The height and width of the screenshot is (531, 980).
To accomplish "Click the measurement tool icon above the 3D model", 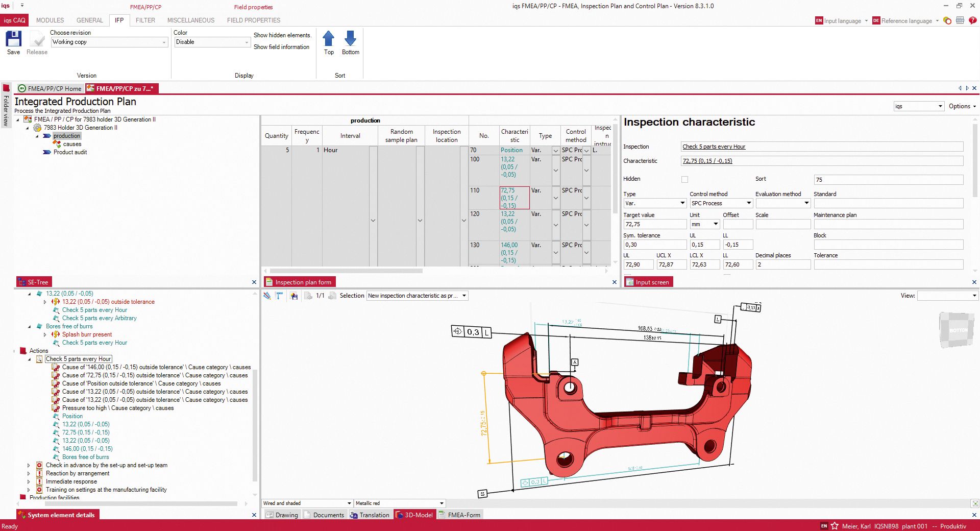I will click(279, 296).
